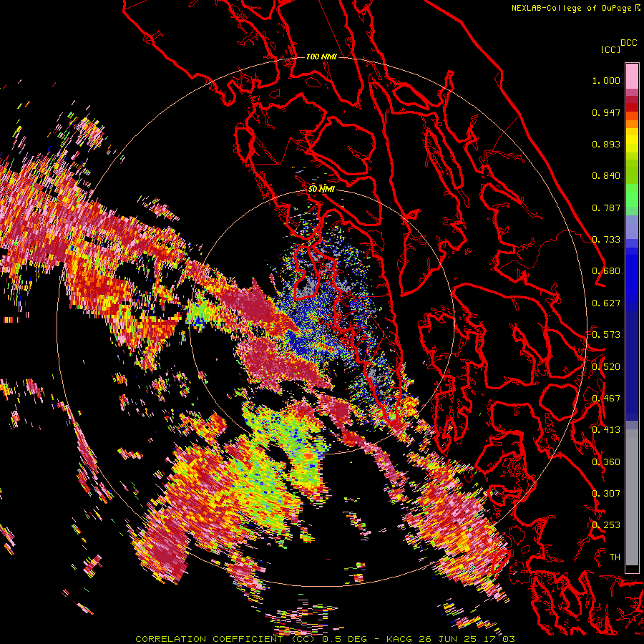Screen dimensions: 644x644
Task: Click the 0.733 scale value
Action: click(x=606, y=240)
